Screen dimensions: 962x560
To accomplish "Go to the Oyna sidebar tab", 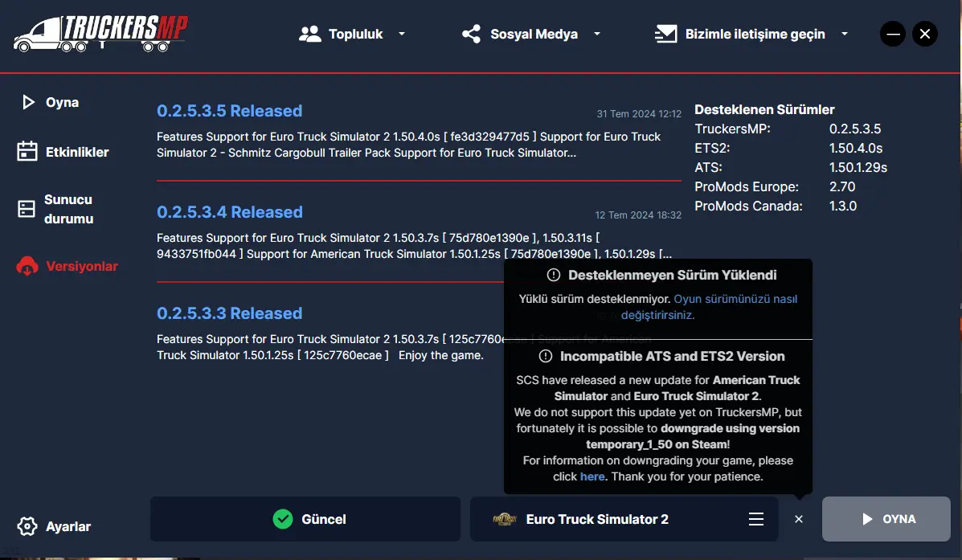I will pyautogui.click(x=51, y=102).
